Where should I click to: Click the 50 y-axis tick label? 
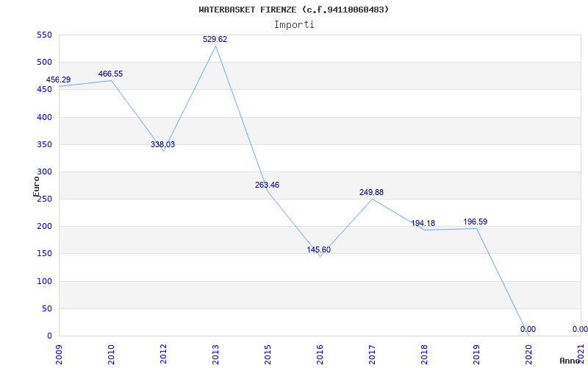point(46,308)
